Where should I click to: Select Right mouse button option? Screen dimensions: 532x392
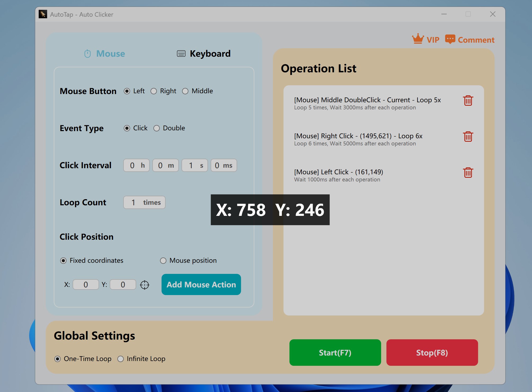pos(154,91)
